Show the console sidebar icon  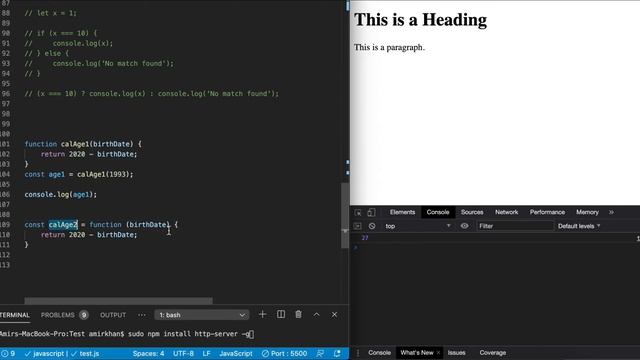(358, 226)
